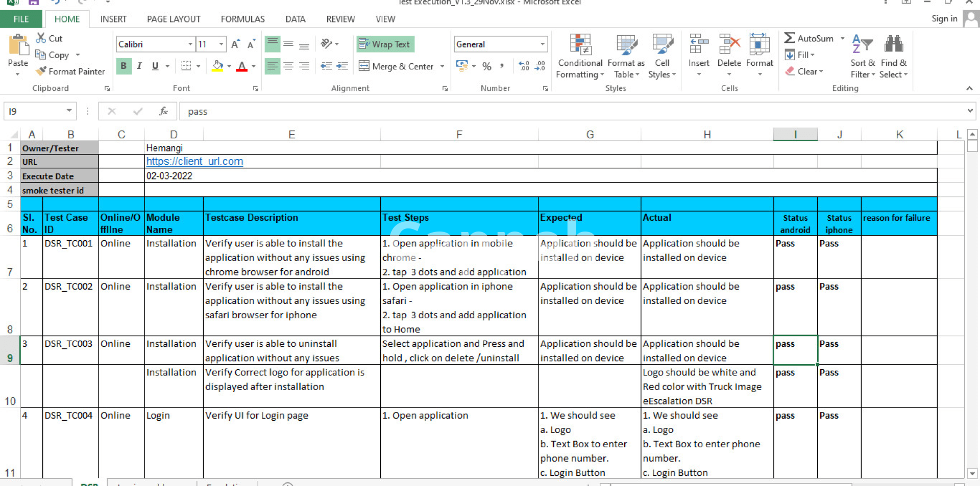Click the Conditional Formatting icon
The height and width of the screenshot is (486, 980).
point(580,45)
